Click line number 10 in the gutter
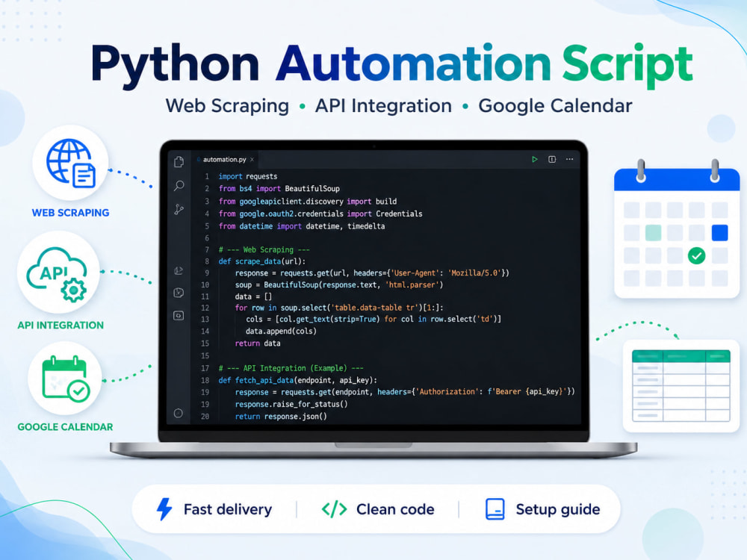Viewport: 747px width, 560px height. click(x=205, y=284)
